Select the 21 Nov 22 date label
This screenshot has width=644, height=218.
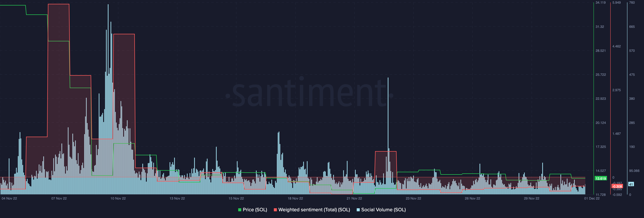354,199
